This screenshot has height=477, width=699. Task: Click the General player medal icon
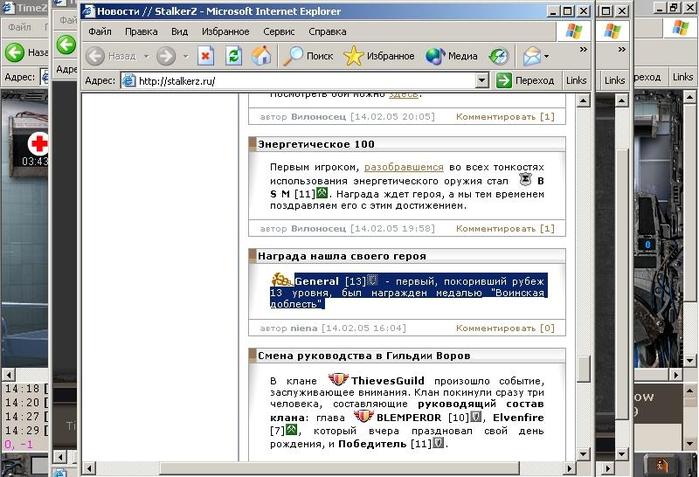[281, 280]
